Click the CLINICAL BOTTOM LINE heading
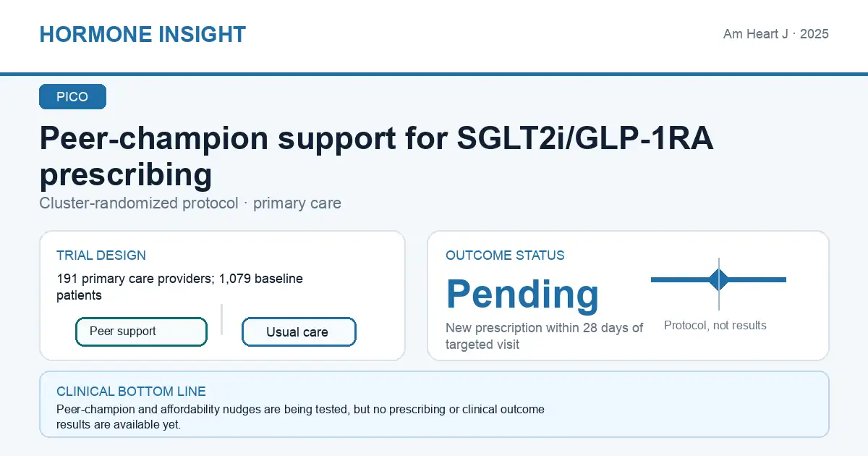 point(131,392)
